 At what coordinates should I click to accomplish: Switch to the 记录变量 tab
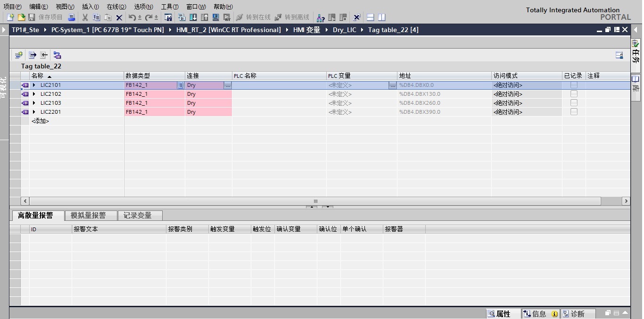(x=140, y=216)
